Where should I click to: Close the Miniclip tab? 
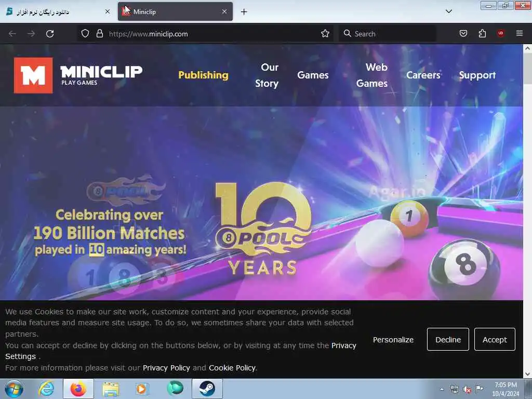click(x=224, y=11)
